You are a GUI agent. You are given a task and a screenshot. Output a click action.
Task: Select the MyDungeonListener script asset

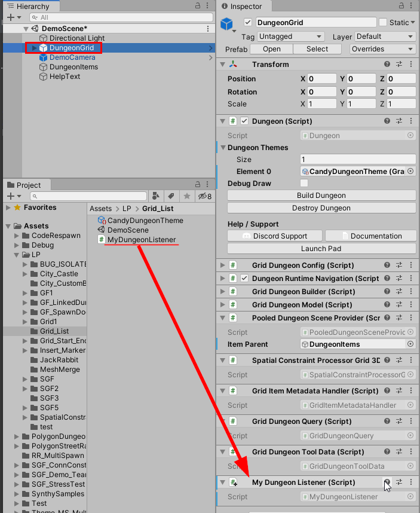pyautogui.click(x=141, y=240)
